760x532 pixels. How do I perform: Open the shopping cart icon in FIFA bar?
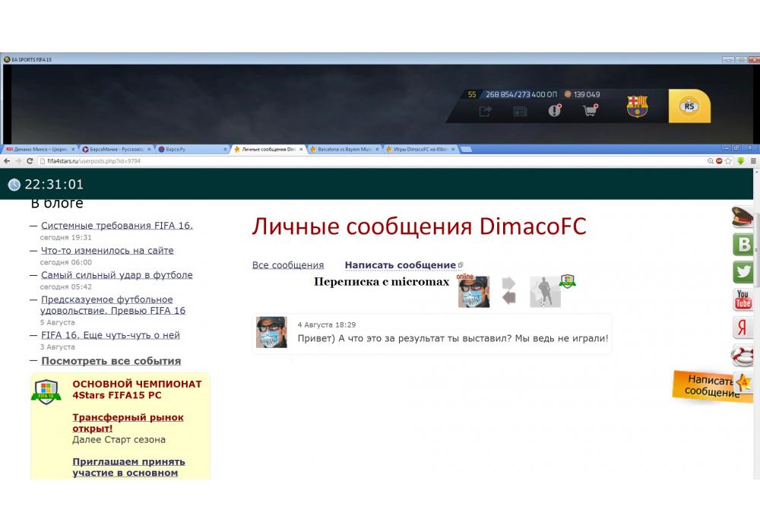coord(590,111)
